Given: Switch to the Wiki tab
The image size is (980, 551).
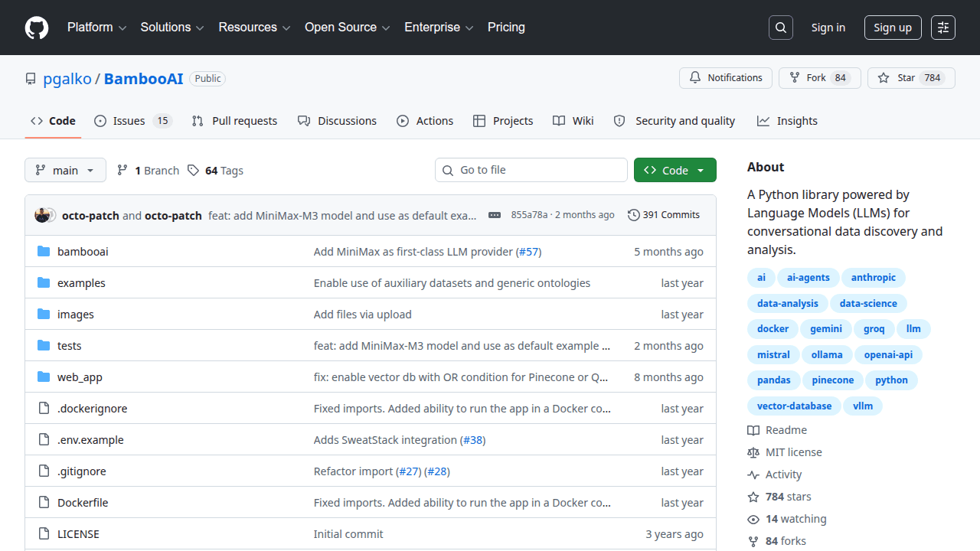Looking at the screenshot, I should pyautogui.click(x=573, y=121).
